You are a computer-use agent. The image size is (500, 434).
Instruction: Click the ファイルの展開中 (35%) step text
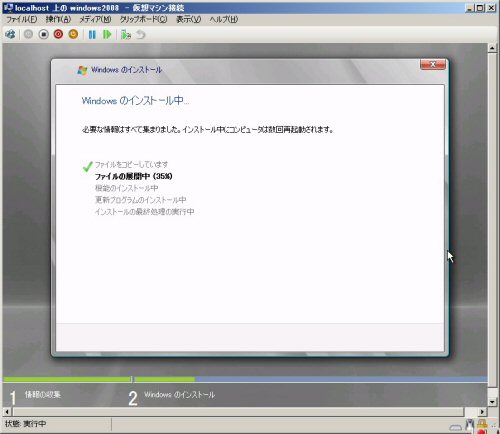(x=134, y=176)
